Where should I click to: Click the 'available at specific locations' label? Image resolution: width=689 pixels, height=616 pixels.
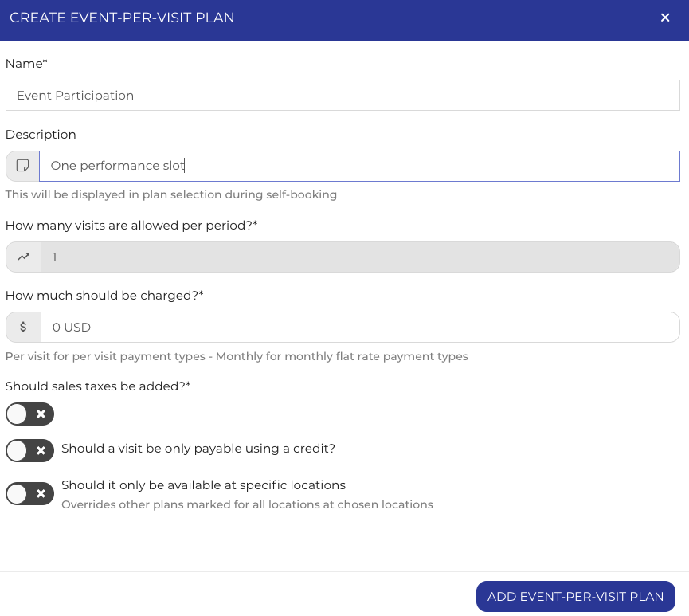point(203,485)
